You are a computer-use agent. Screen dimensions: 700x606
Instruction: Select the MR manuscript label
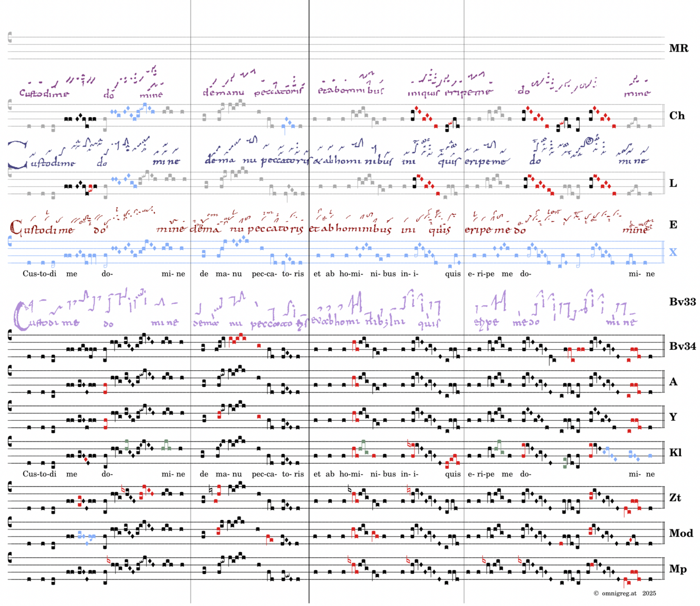click(678, 48)
